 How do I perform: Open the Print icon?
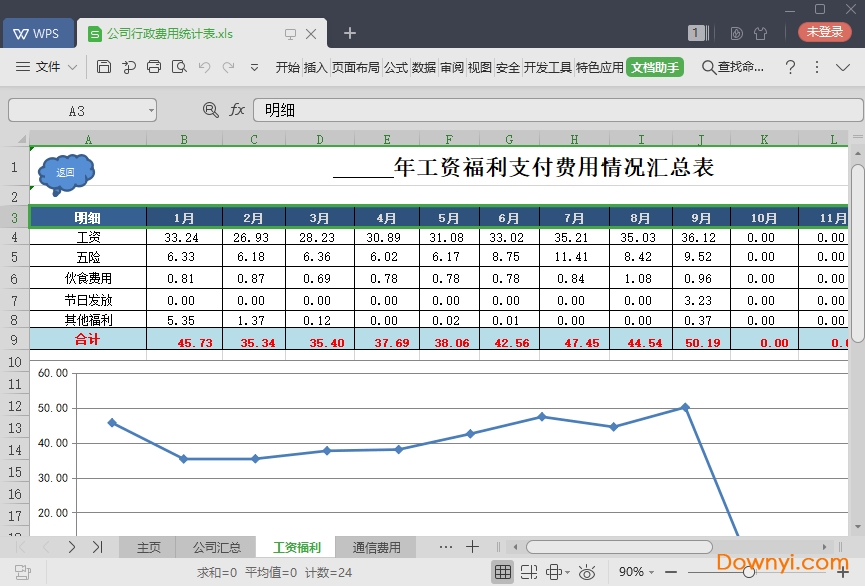click(155, 67)
